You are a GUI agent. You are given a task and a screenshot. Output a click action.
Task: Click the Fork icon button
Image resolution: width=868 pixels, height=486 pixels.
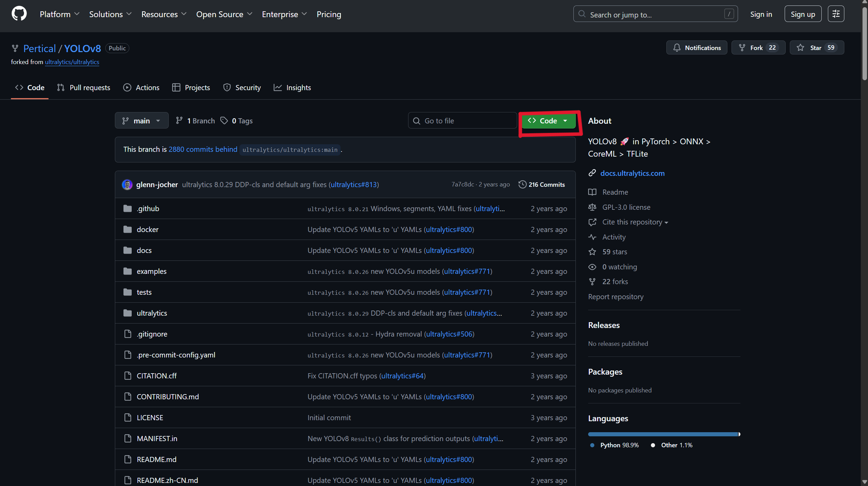click(742, 48)
